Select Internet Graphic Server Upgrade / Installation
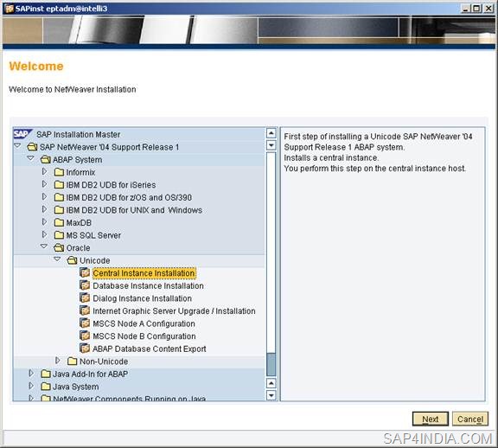The height and width of the screenshot is (448, 498). click(174, 311)
